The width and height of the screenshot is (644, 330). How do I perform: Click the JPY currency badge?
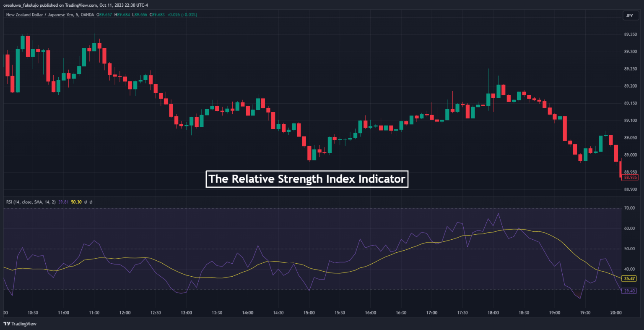(630, 16)
